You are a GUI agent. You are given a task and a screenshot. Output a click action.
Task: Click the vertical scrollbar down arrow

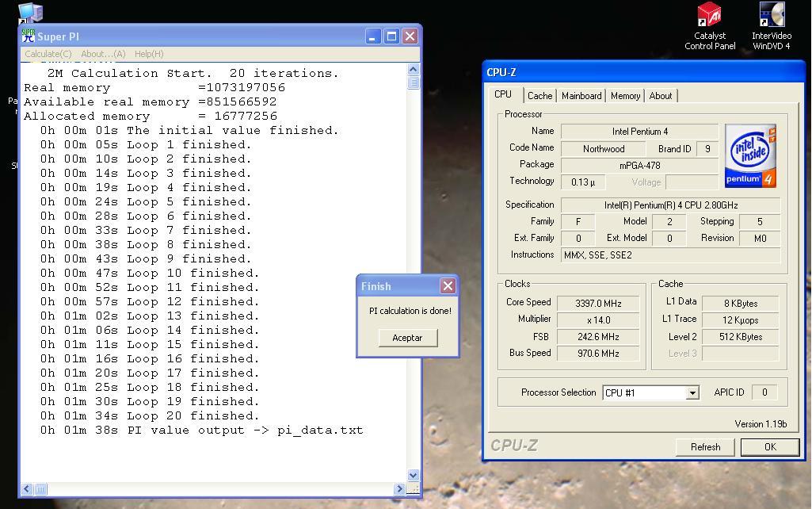[413, 475]
